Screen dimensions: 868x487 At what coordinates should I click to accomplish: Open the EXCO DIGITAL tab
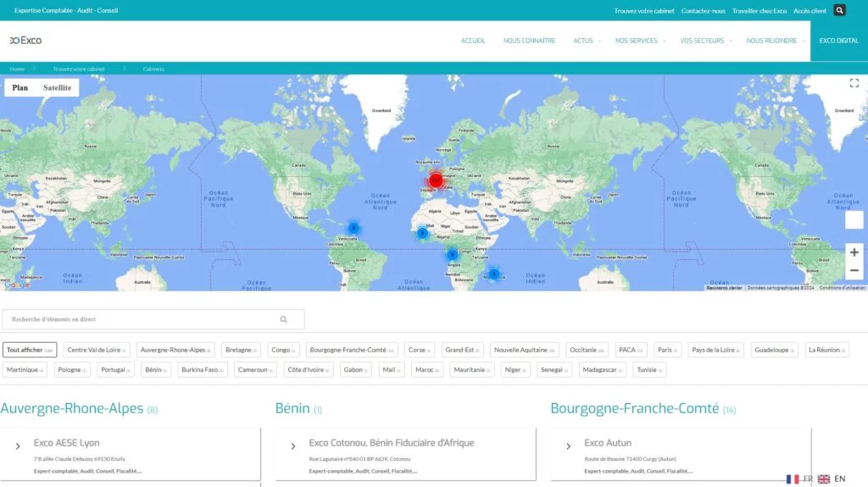[x=838, y=41]
